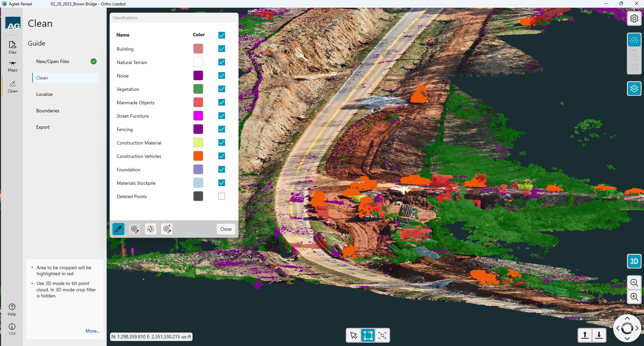This screenshot has width=644, height=346.
Task: Open the settings gear icon
Action: [634, 18]
